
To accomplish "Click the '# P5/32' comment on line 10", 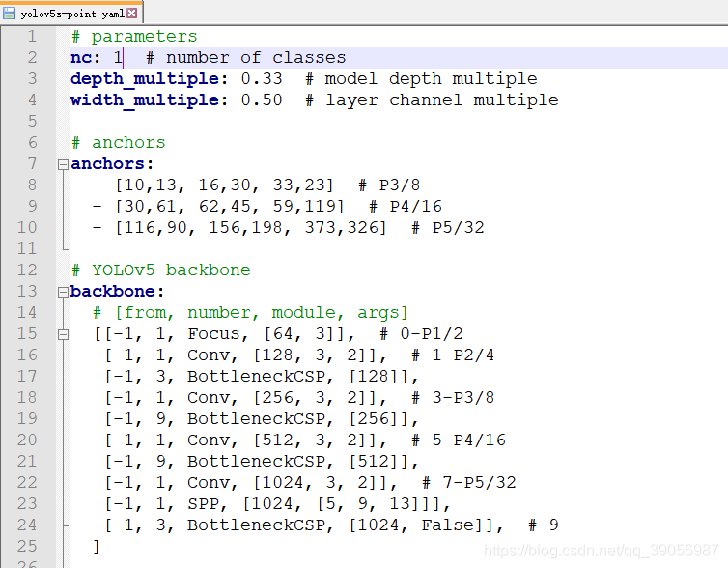I will pos(448,228).
